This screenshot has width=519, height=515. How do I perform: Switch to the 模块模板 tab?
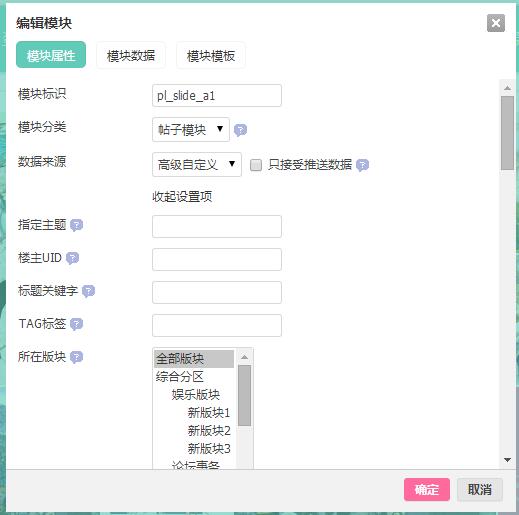pos(211,55)
